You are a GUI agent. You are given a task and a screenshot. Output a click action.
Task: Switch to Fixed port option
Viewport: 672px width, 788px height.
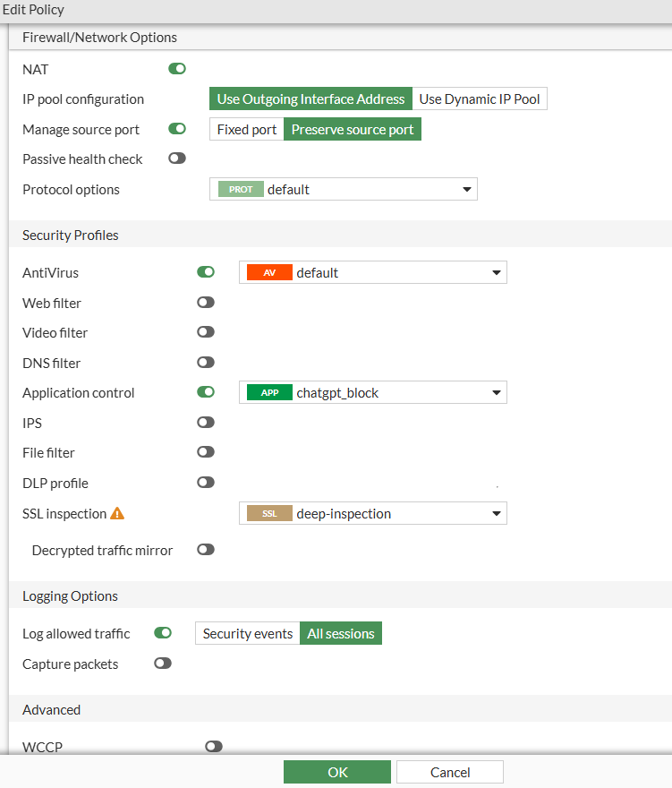(x=247, y=130)
